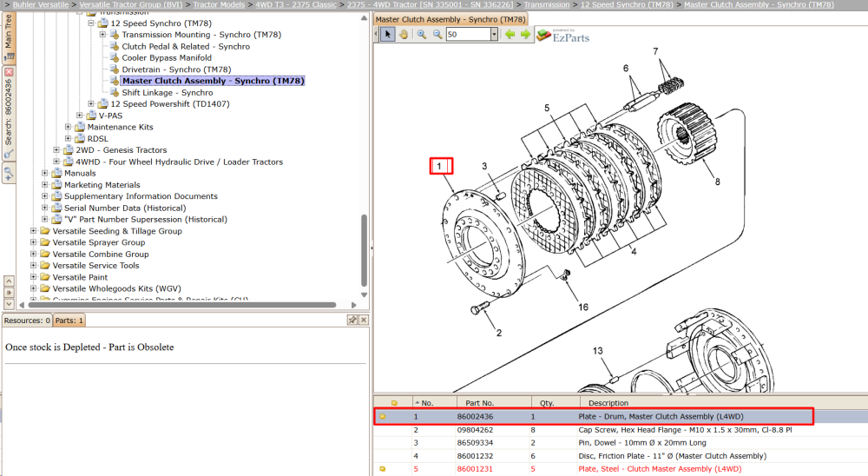Open the new search magnifier tab
Image resolution: width=868 pixels, height=476 pixels.
9,174
